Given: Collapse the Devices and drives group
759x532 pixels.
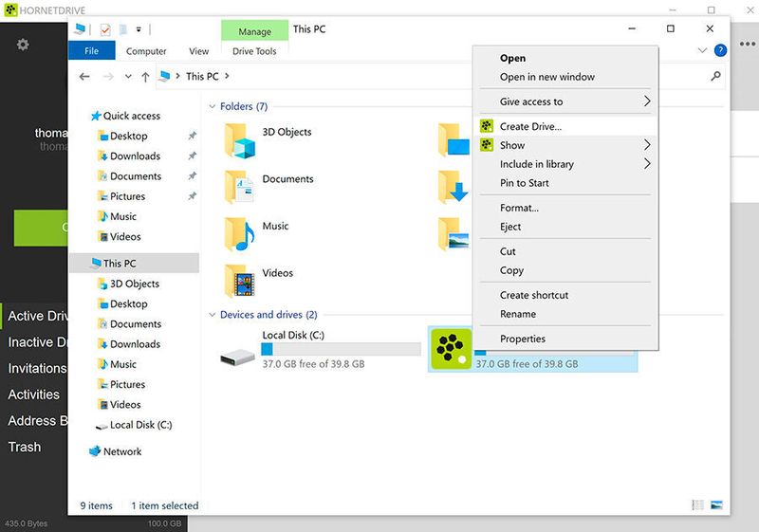Looking at the screenshot, I should (212, 315).
